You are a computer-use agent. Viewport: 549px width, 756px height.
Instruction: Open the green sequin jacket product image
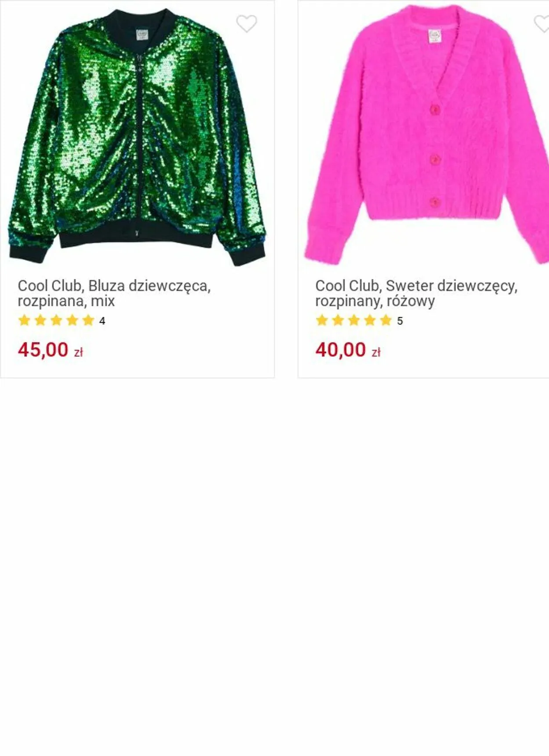(137, 136)
